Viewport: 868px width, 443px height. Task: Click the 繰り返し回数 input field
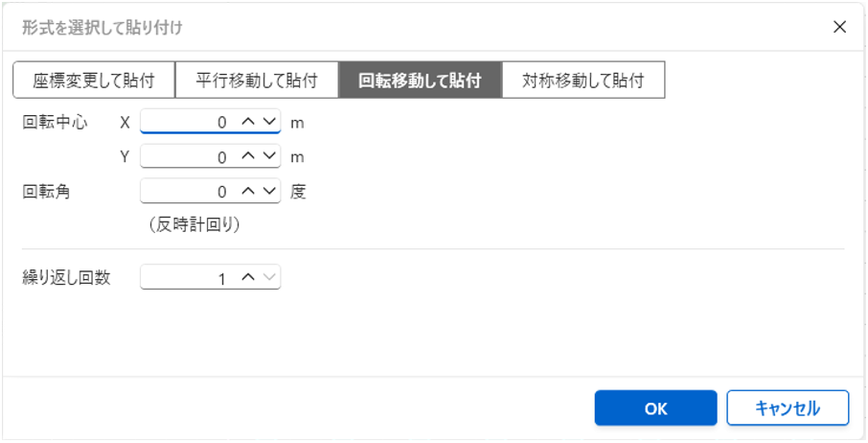coord(187,278)
